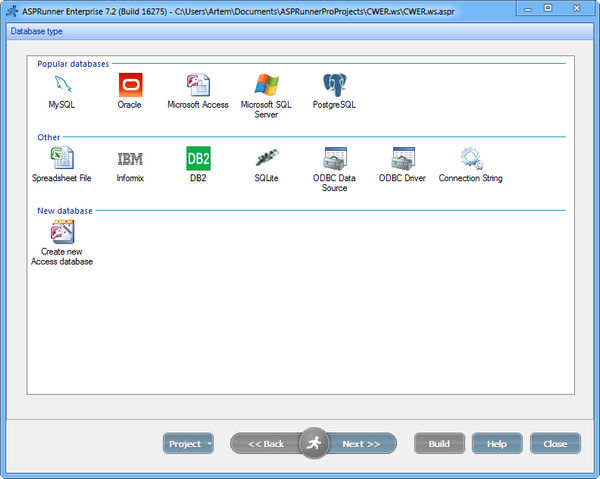This screenshot has height=479, width=600.
Task: Open the Project dropdown button
Action: (188, 444)
